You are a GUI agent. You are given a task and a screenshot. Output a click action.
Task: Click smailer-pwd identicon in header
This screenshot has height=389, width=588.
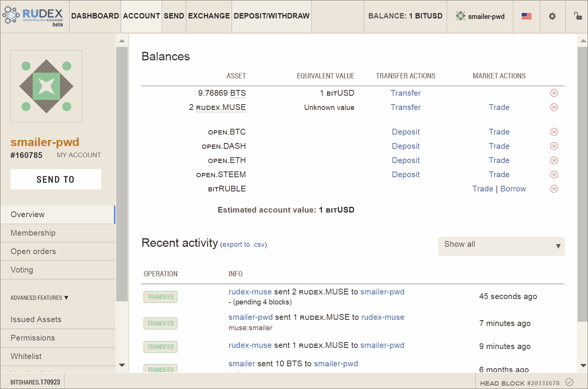pos(460,16)
